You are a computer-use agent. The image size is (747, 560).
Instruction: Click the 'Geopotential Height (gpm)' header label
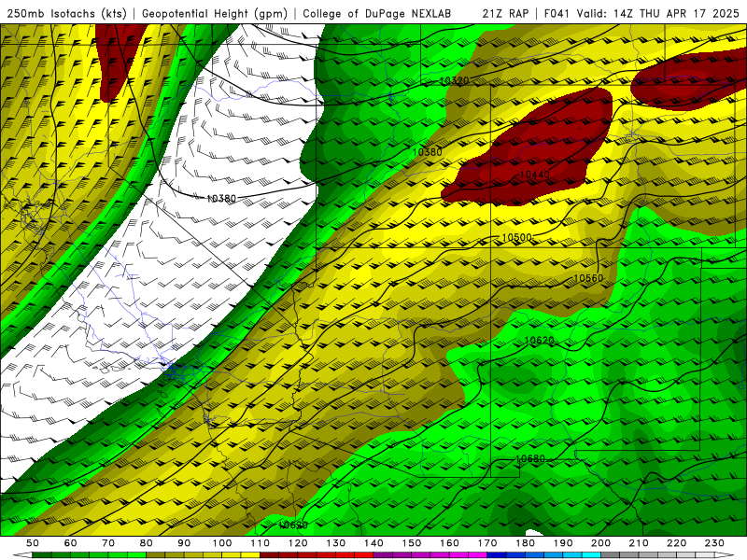pos(215,13)
